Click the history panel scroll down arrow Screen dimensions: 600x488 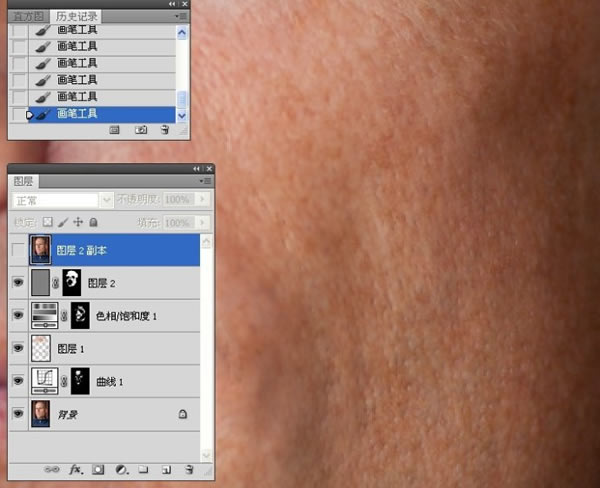(x=182, y=116)
